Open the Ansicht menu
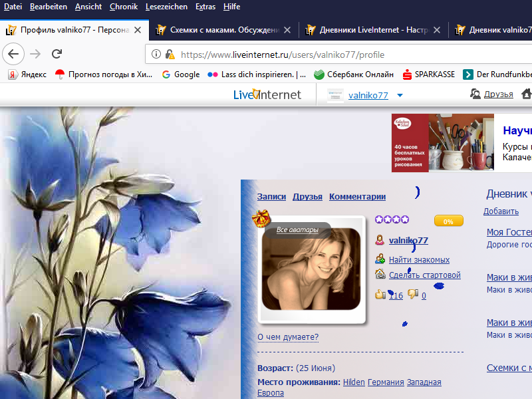Image resolution: width=532 pixels, height=399 pixels. (x=88, y=7)
